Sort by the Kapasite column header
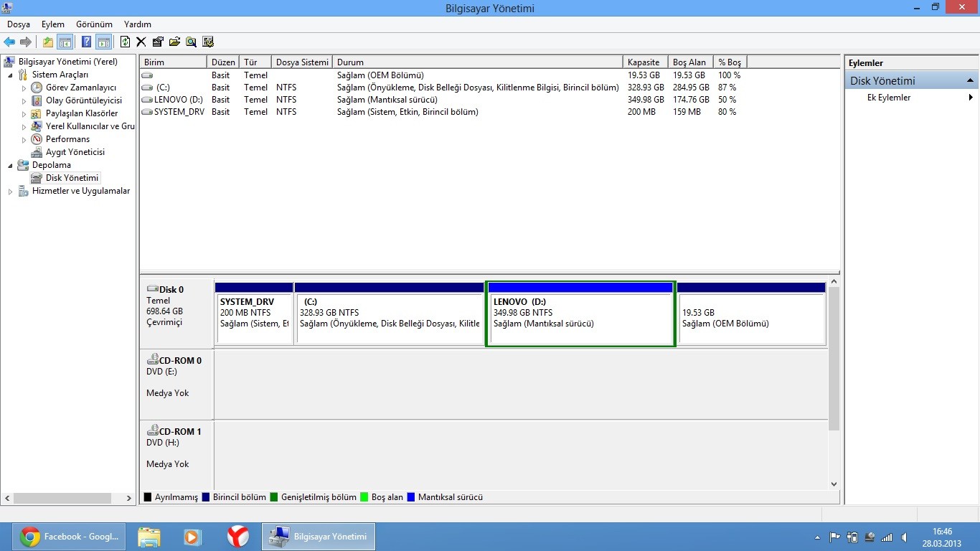 pos(645,62)
